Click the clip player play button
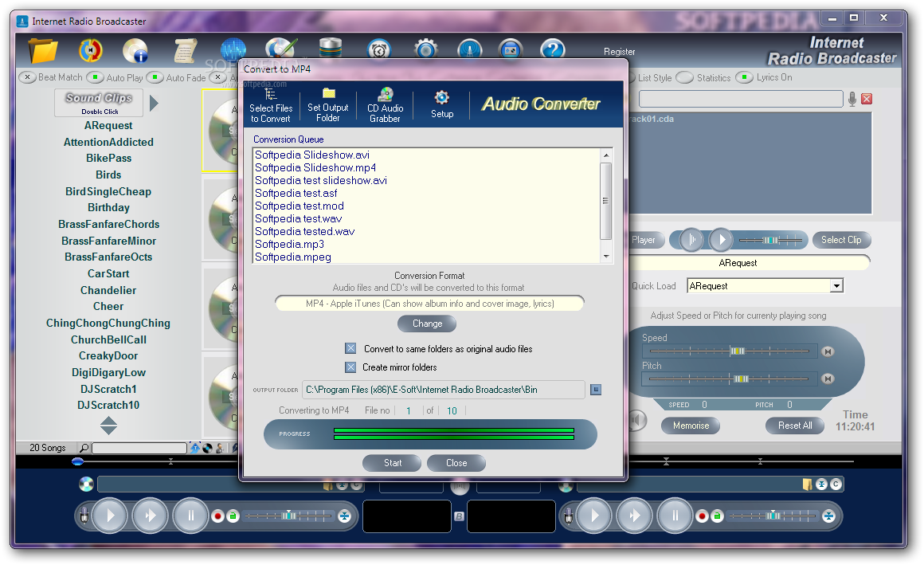 click(721, 240)
